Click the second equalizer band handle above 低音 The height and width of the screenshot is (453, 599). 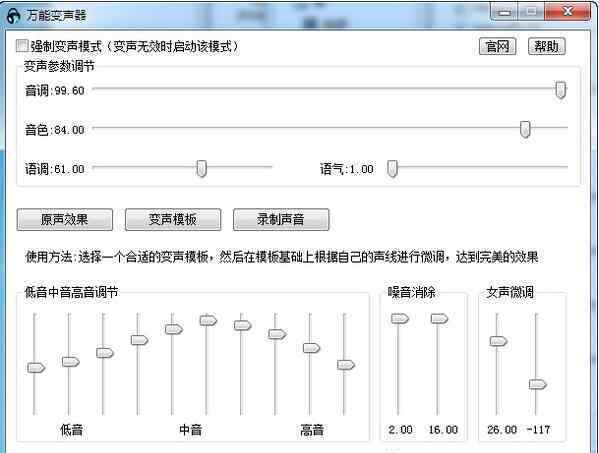tap(71, 362)
